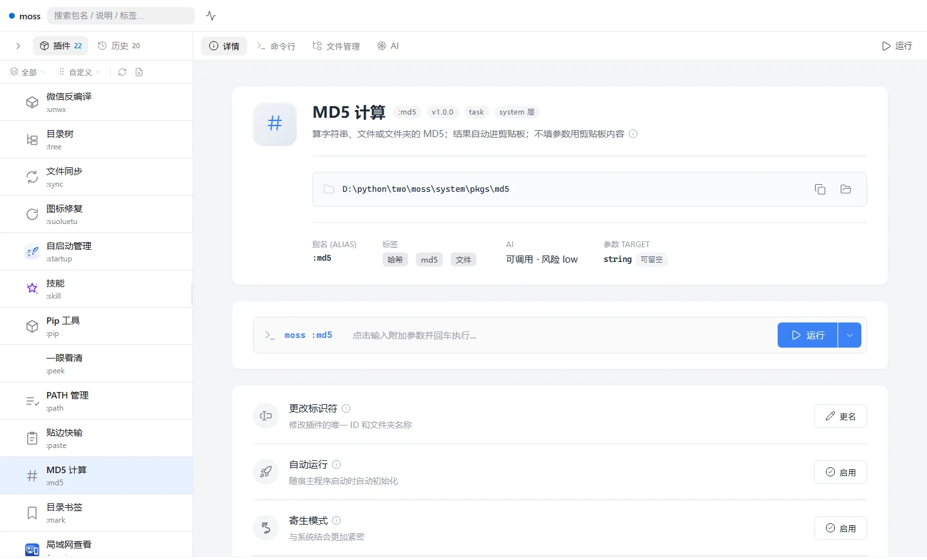Screen dimensions: 927x560
Task: Open the run options dropdown arrow
Action: [850, 335]
